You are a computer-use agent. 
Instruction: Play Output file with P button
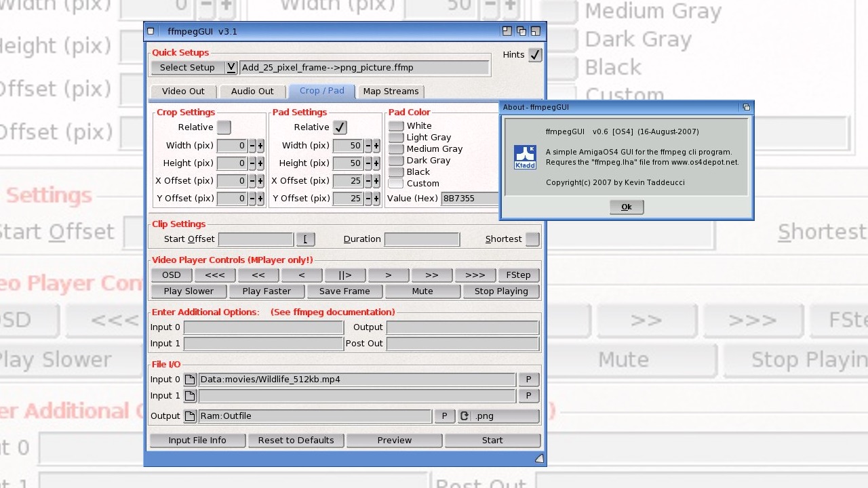pyautogui.click(x=444, y=416)
